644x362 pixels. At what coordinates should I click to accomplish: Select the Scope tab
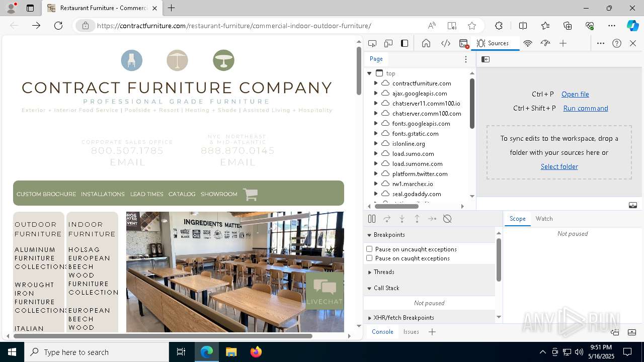click(x=517, y=219)
